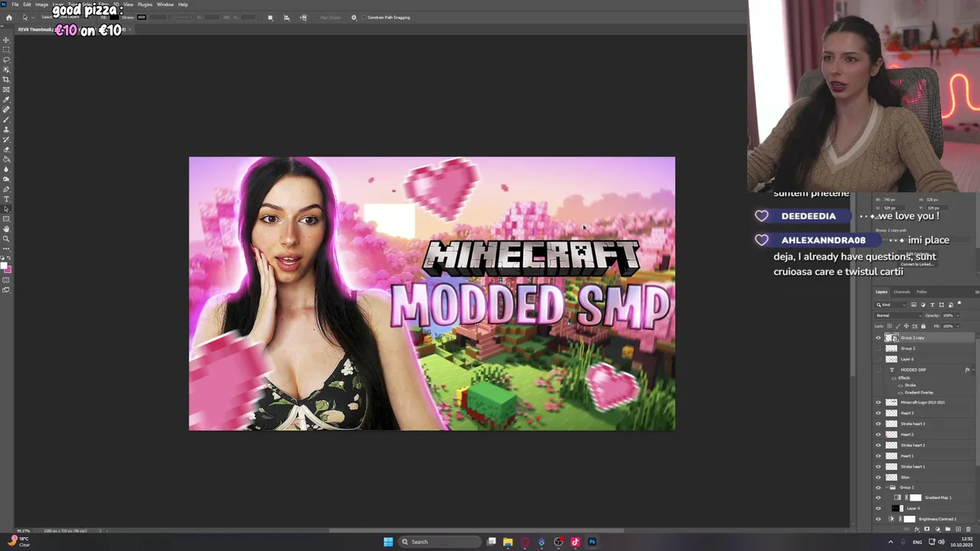This screenshot has height=551, width=980.
Task: Select the Zoom magnifier tool
Action: 6,239
